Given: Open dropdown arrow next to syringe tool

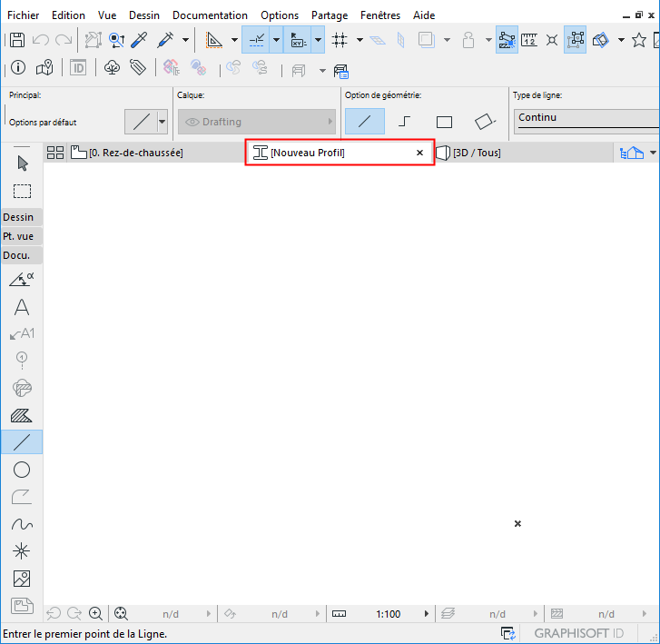Looking at the screenshot, I should point(185,40).
